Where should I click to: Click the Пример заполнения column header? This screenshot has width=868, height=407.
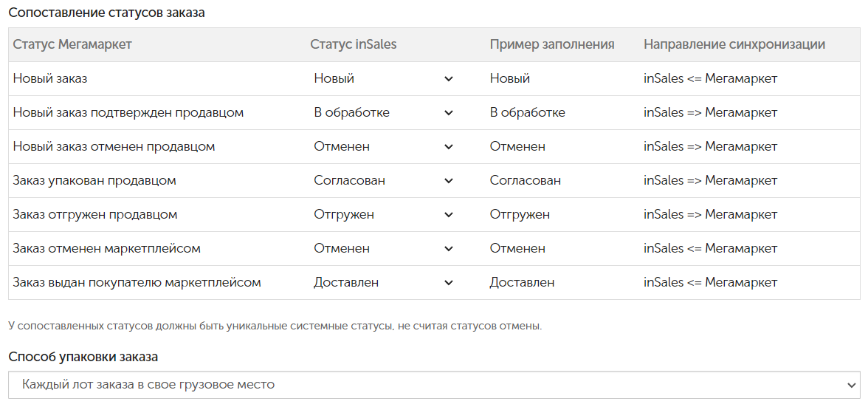552,44
